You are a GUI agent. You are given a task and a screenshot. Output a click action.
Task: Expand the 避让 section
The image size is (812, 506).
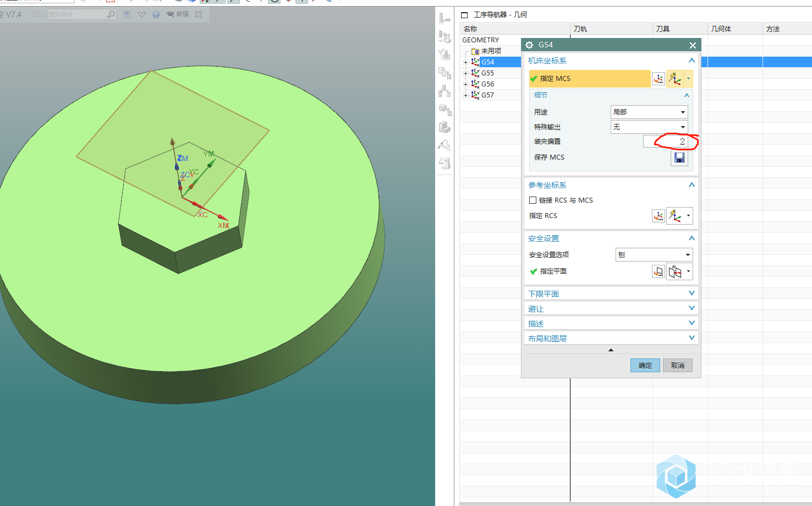[x=692, y=308]
